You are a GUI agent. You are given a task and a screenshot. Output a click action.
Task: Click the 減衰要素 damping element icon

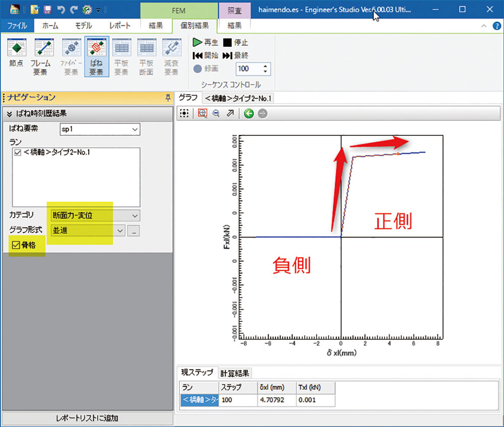(172, 57)
